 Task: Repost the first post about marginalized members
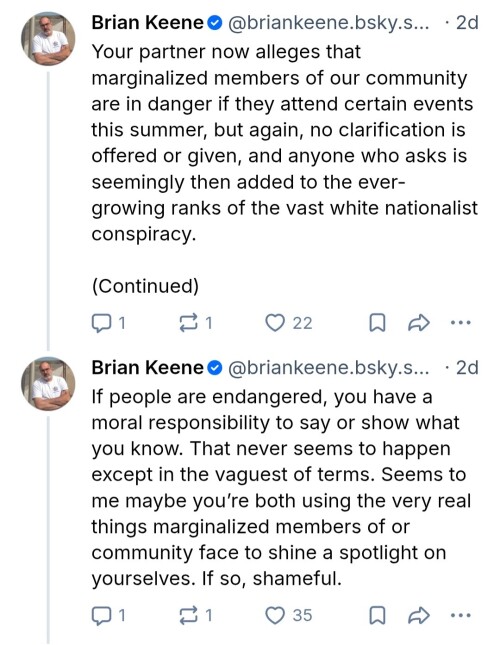pyautogui.click(x=196, y=323)
